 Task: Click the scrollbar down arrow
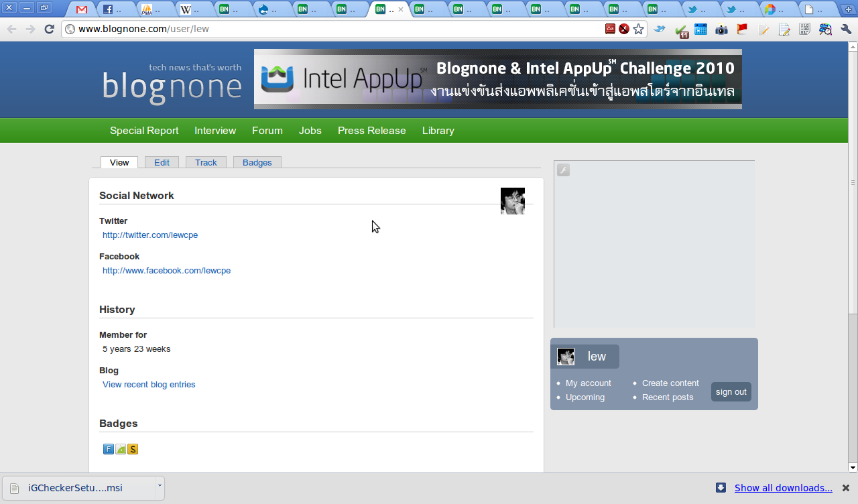click(853, 467)
